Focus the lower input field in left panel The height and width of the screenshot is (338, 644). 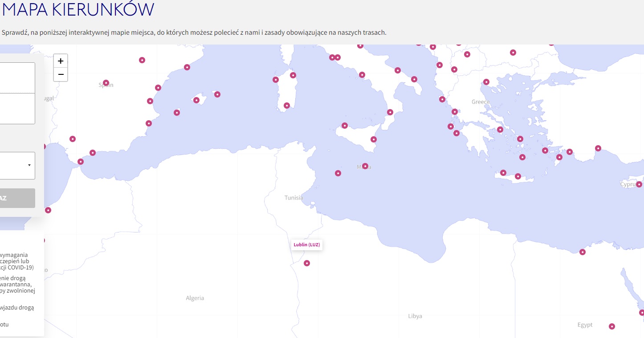[17, 109]
